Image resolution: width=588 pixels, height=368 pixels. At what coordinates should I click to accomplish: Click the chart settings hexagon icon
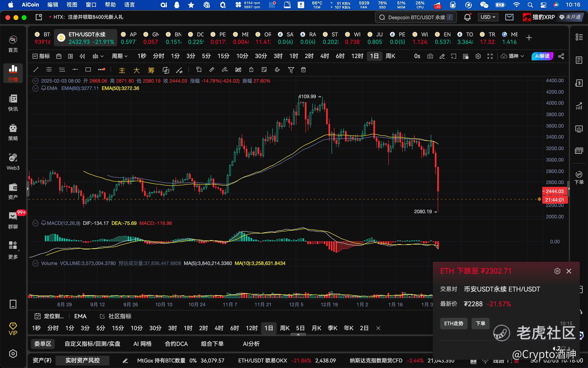point(478,56)
